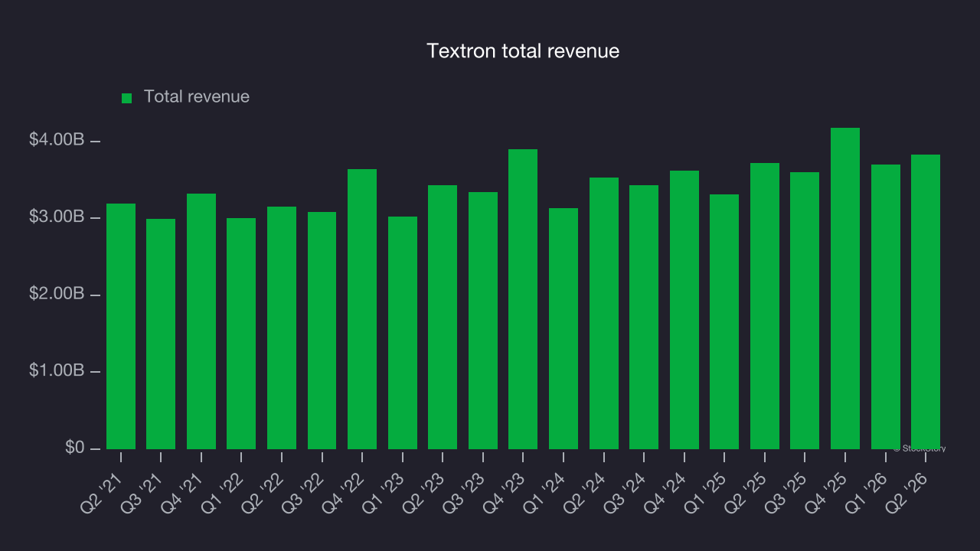The width and height of the screenshot is (980, 551).
Task: Select the Q4 '21 revenue bar
Action: [x=201, y=321]
